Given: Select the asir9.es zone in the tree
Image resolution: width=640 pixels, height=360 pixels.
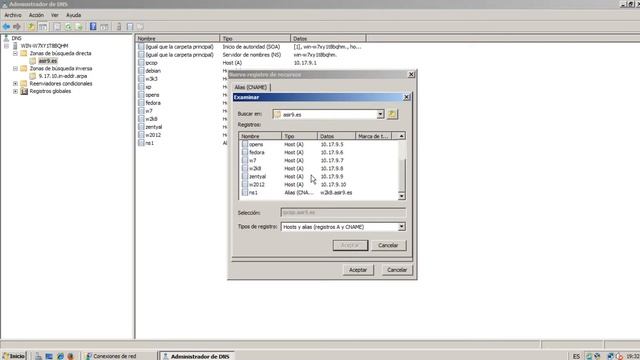Looking at the screenshot, I should click(48, 61).
